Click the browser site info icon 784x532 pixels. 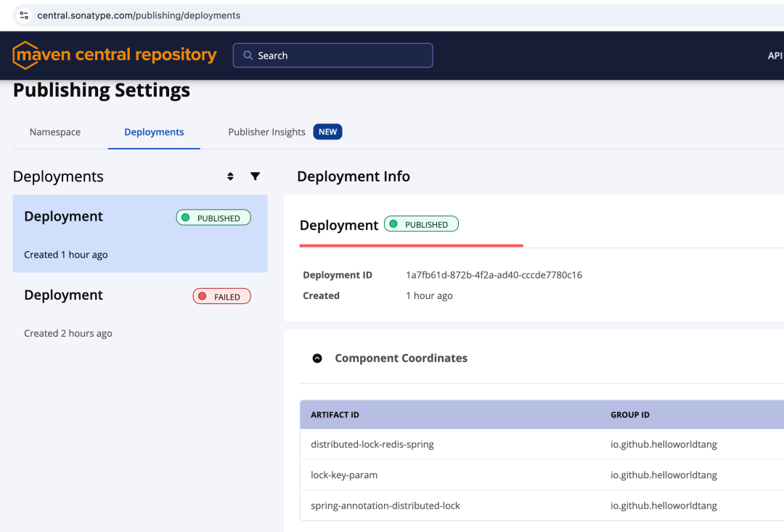click(24, 15)
